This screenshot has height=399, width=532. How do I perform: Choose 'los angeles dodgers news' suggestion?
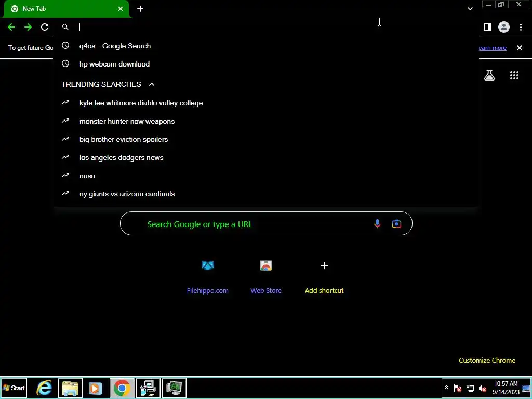pos(265,157)
